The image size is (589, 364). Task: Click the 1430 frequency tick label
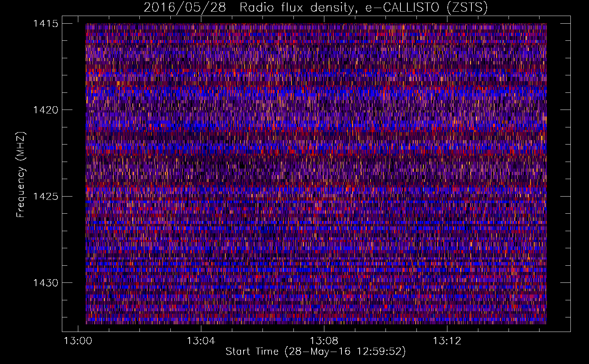point(46,283)
